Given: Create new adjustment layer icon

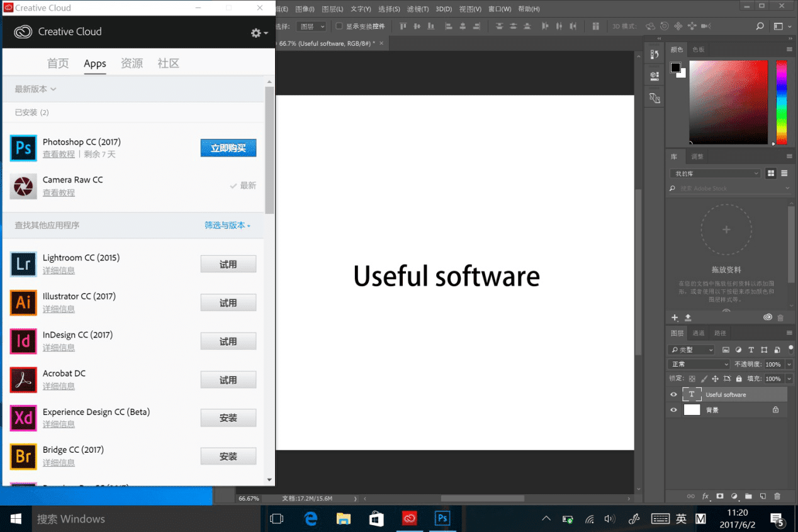Looking at the screenshot, I should coord(734,496).
